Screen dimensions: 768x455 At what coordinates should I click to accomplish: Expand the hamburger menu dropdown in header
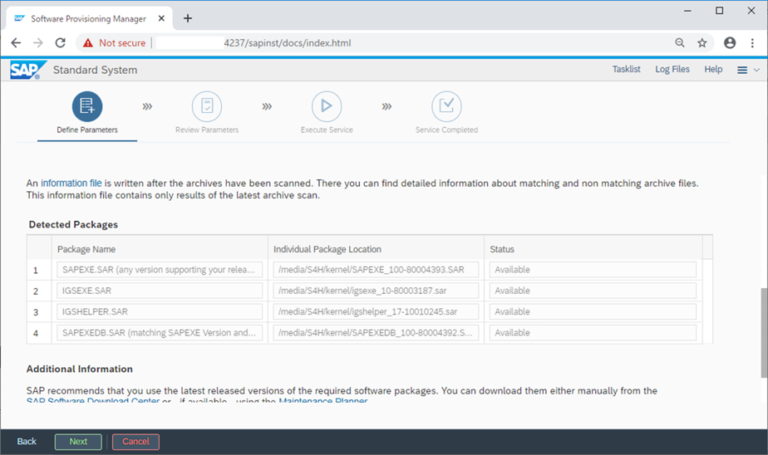coord(747,70)
